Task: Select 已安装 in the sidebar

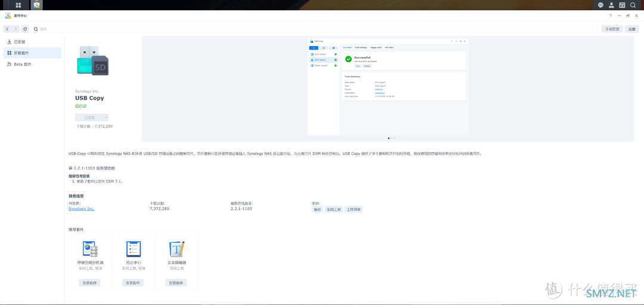Action: click(32, 42)
